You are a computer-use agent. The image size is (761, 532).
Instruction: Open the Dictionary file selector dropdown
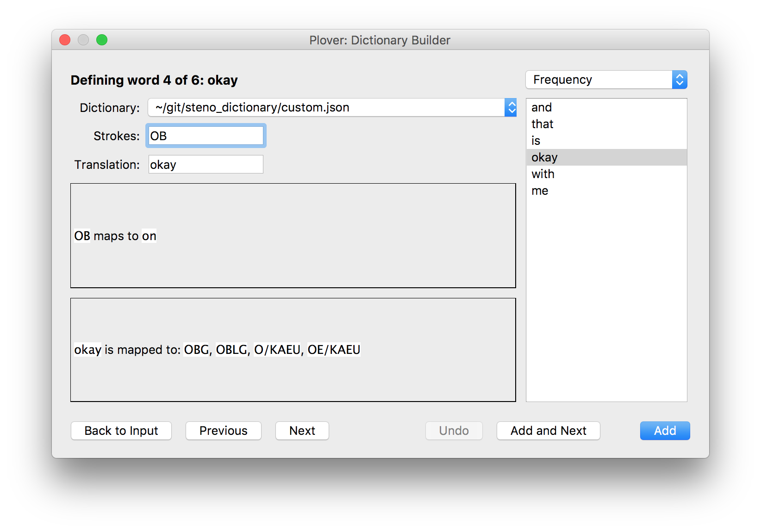point(331,107)
